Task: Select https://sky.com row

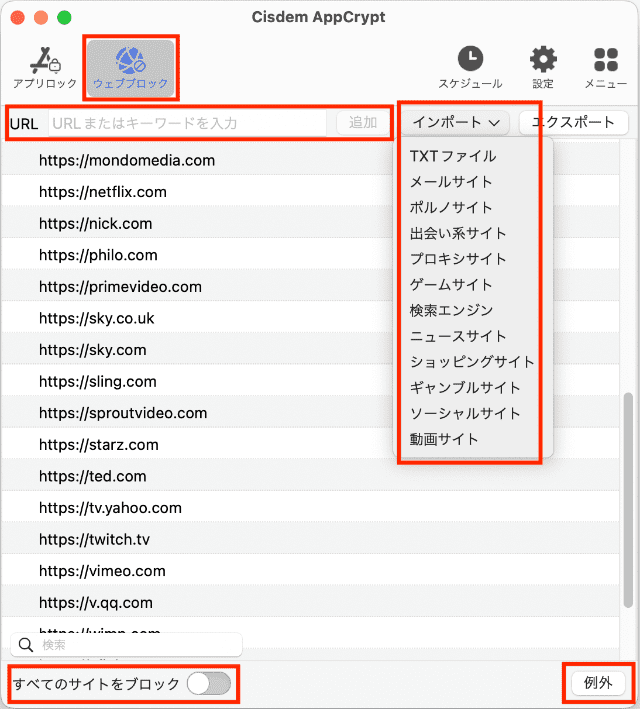Action: [310, 350]
